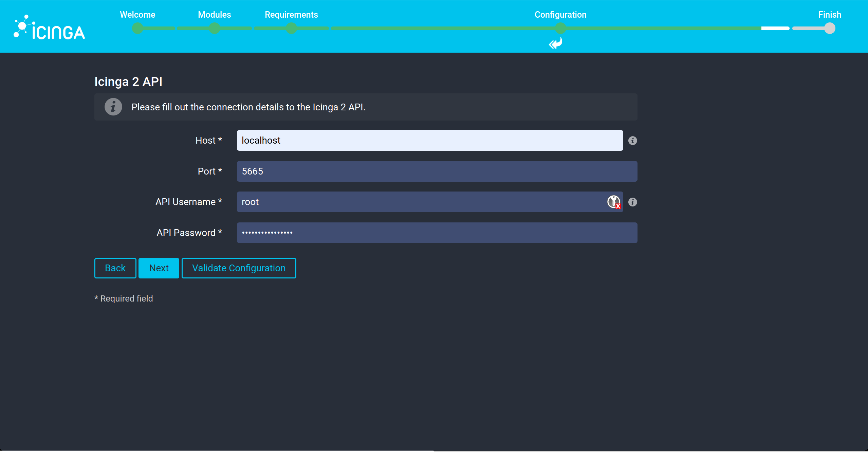The height and width of the screenshot is (454, 868).
Task: Click the Host field info icon
Action: [x=632, y=141]
